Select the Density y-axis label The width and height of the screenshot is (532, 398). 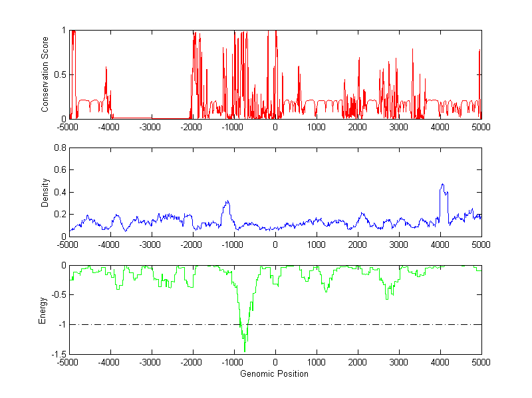(x=45, y=192)
